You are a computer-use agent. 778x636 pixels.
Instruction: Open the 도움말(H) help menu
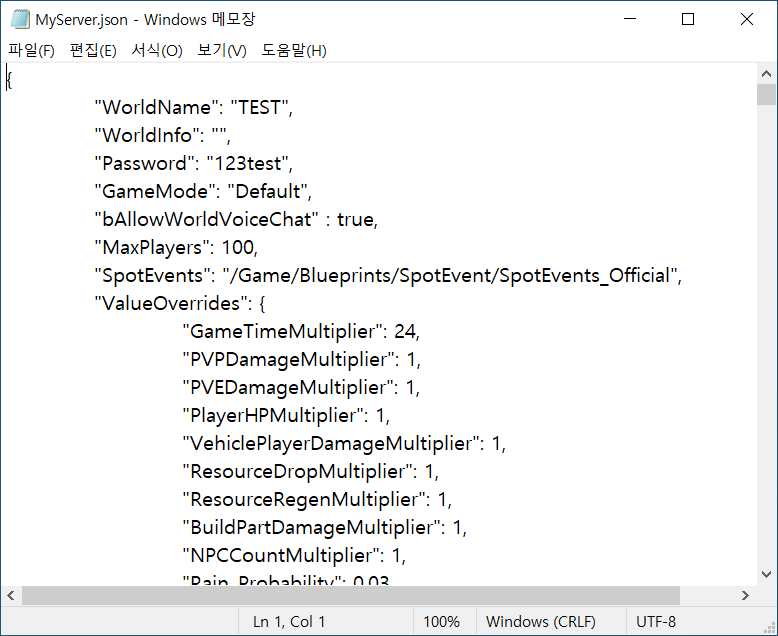pos(294,50)
